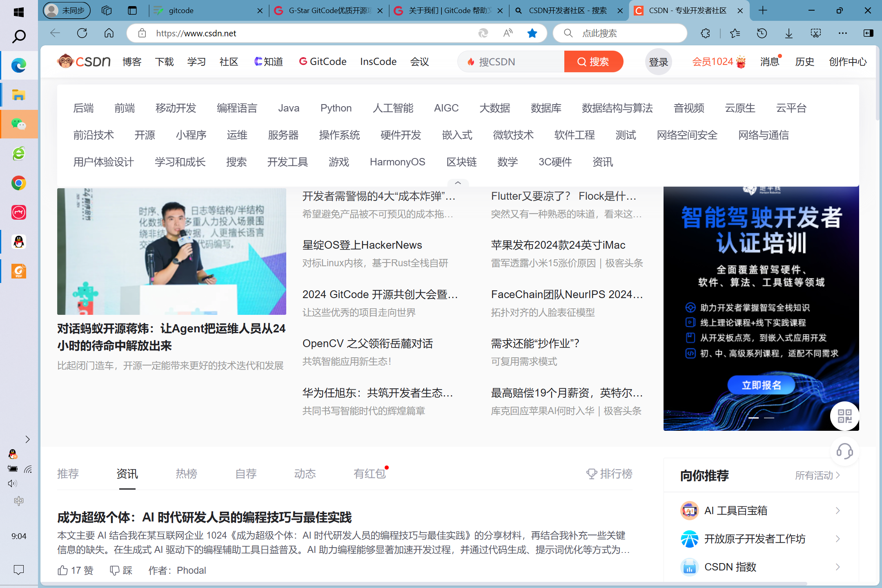Click the 登录 login button

(658, 62)
